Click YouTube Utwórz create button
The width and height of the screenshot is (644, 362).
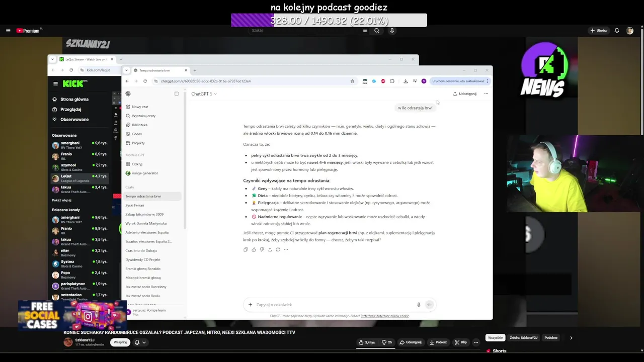[x=599, y=31]
